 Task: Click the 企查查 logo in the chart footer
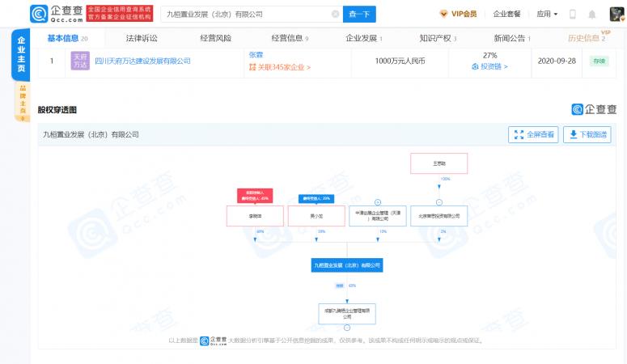click(214, 341)
